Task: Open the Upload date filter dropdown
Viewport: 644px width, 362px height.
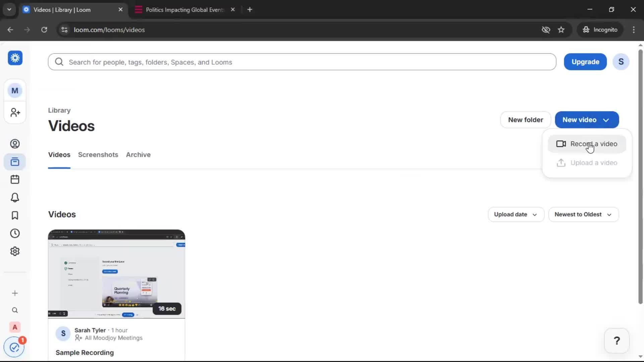Action: 516,214
